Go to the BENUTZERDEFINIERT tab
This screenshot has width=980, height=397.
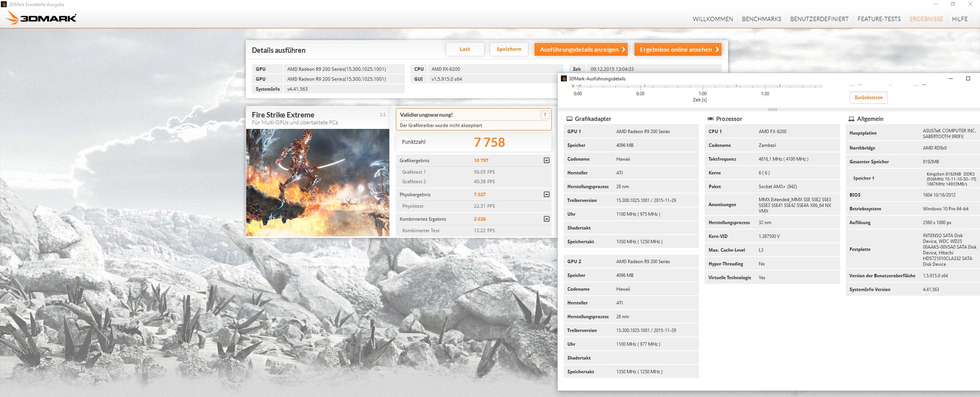pos(819,19)
